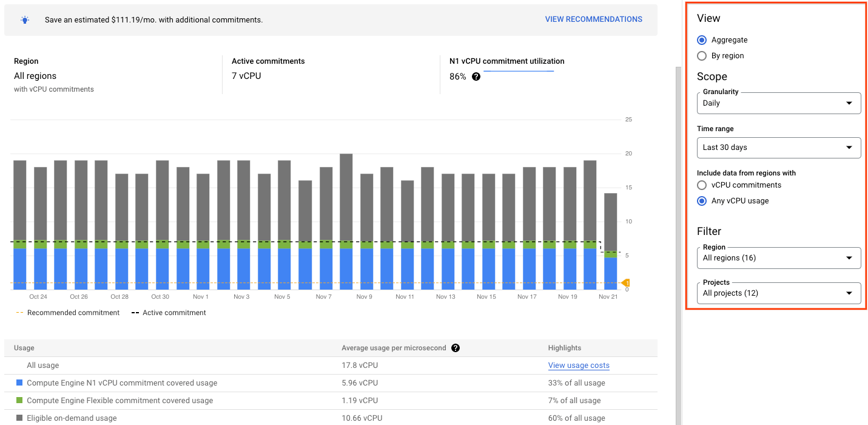Viewport: 868px width, 425px height.
Task: Open help for average usage per microsecond
Action: pyautogui.click(x=456, y=348)
